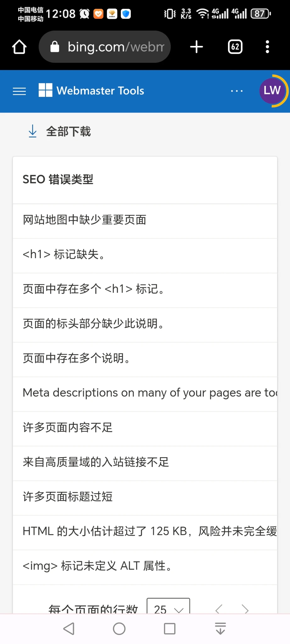This screenshot has height=644, width=290.
Task: Open a new browser tab
Action: click(x=197, y=47)
